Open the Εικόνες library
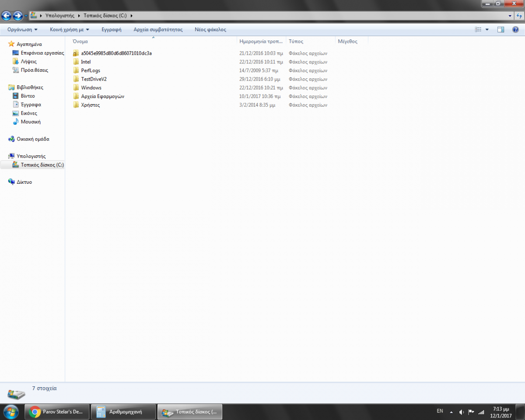The height and width of the screenshot is (420, 525). tap(29, 113)
